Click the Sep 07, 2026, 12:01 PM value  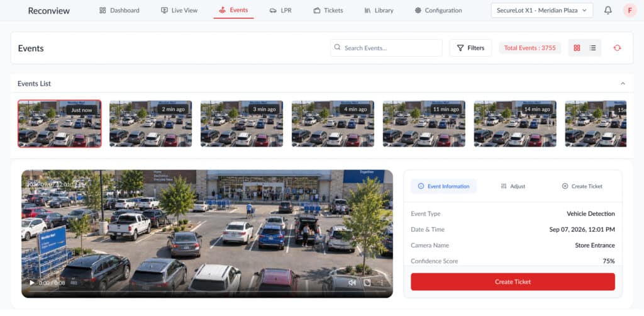(582, 229)
